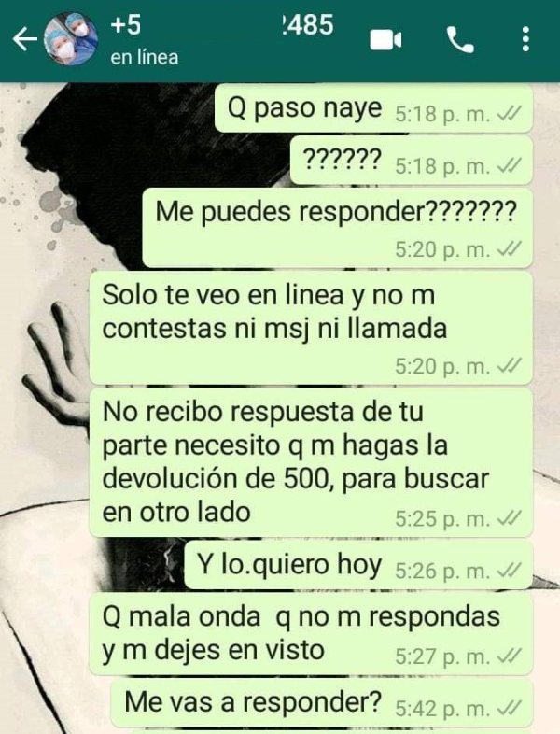Select the '??????' message bubble

point(412,161)
